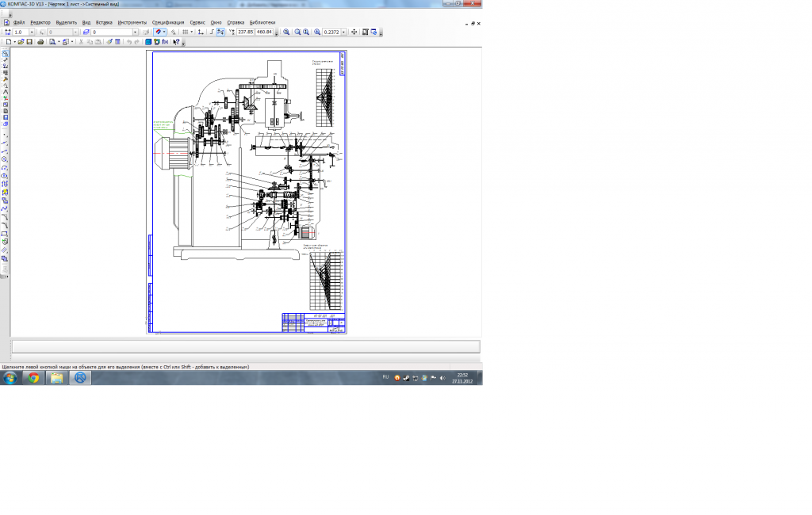Create a new document with the blank-page icon
The width and height of the screenshot is (812, 515).
point(8,42)
